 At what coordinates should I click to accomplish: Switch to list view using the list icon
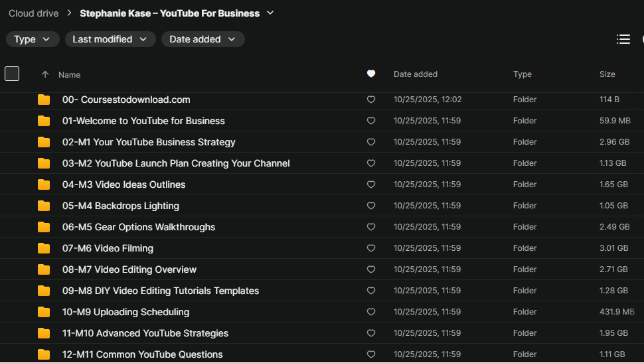pos(623,39)
